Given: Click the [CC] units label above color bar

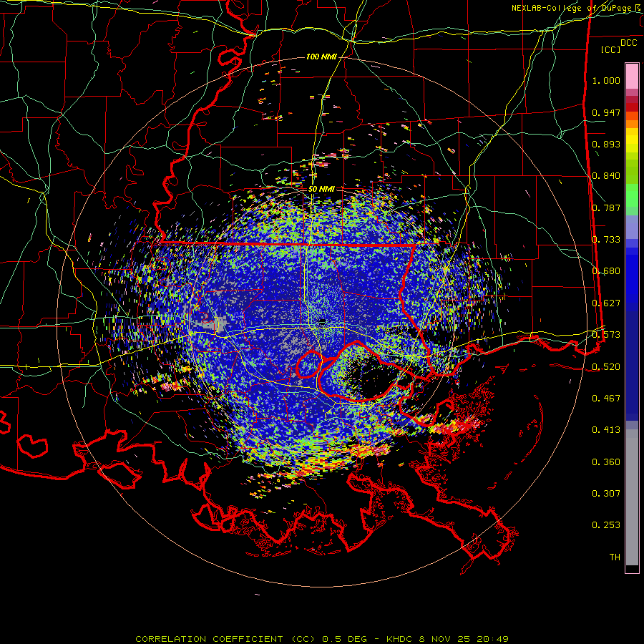Looking at the screenshot, I should [x=611, y=49].
